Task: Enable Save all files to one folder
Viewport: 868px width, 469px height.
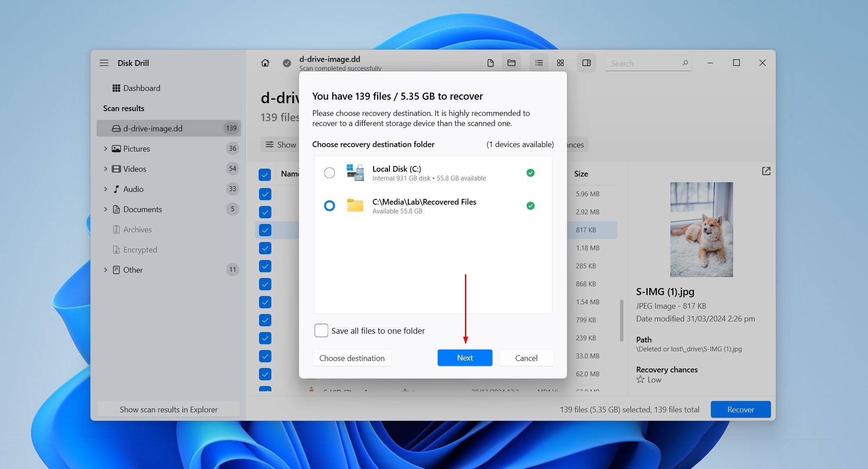Action: 321,331
